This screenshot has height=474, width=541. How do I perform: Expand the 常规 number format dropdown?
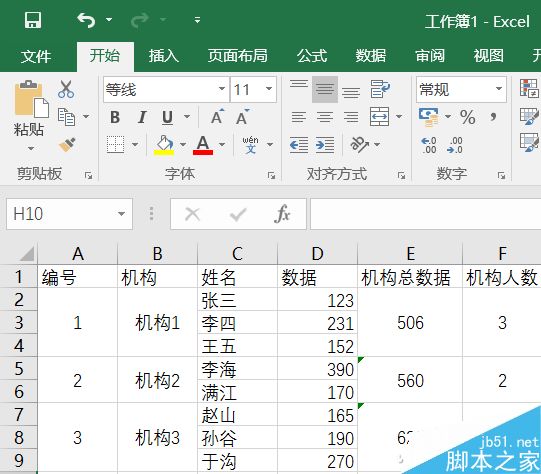click(499, 89)
